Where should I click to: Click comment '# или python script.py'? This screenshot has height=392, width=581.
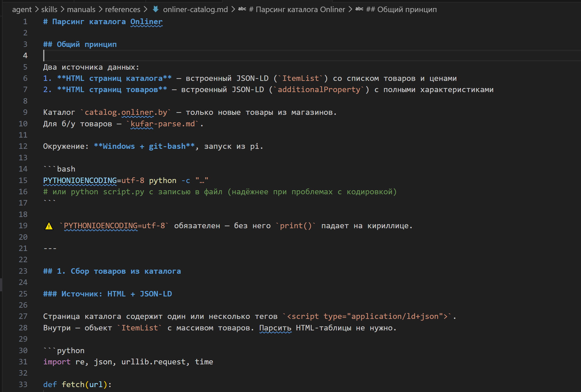94,192
